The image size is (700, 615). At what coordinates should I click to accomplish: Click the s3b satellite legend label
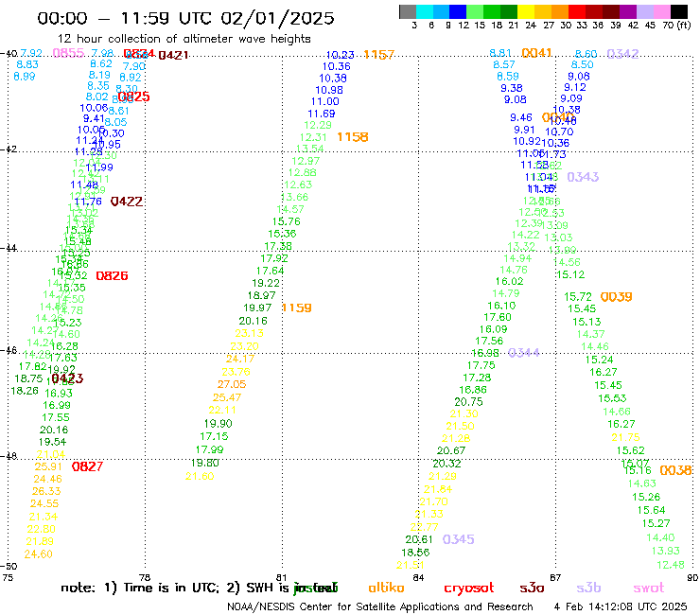coord(588,588)
